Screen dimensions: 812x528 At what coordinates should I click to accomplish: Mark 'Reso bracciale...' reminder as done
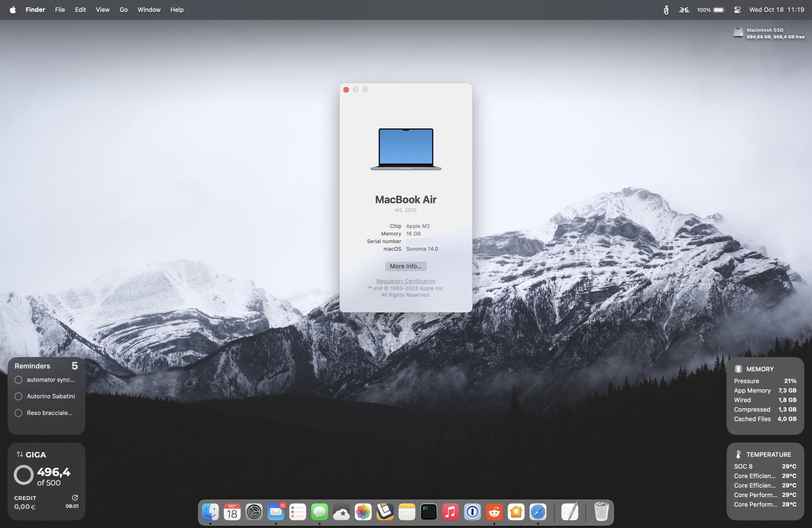pyautogui.click(x=18, y=413)
